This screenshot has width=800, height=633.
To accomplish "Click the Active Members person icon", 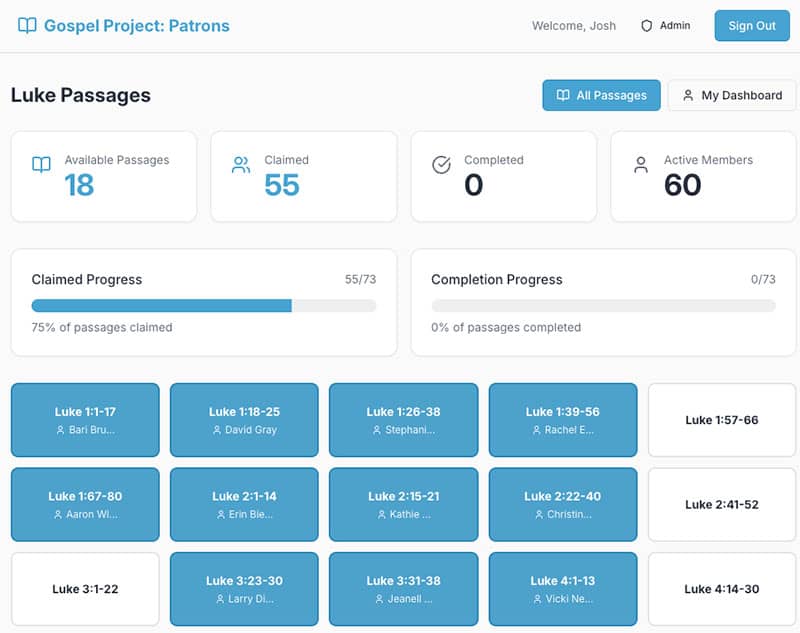I will (641, 165).
